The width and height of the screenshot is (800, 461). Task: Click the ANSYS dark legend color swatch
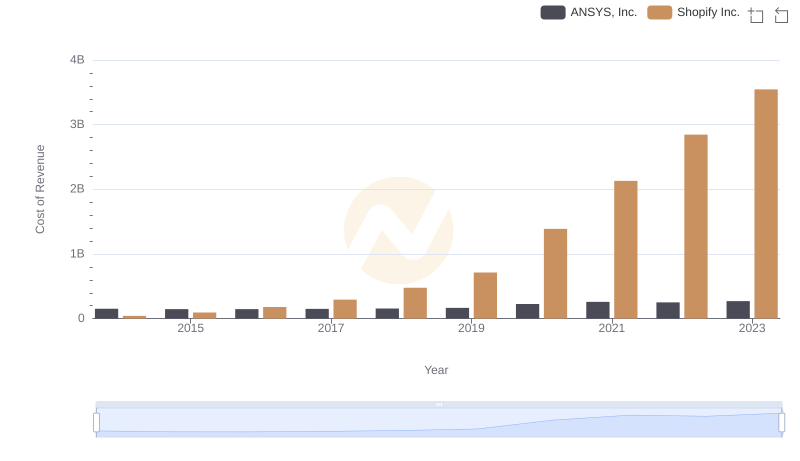point(553,12)
